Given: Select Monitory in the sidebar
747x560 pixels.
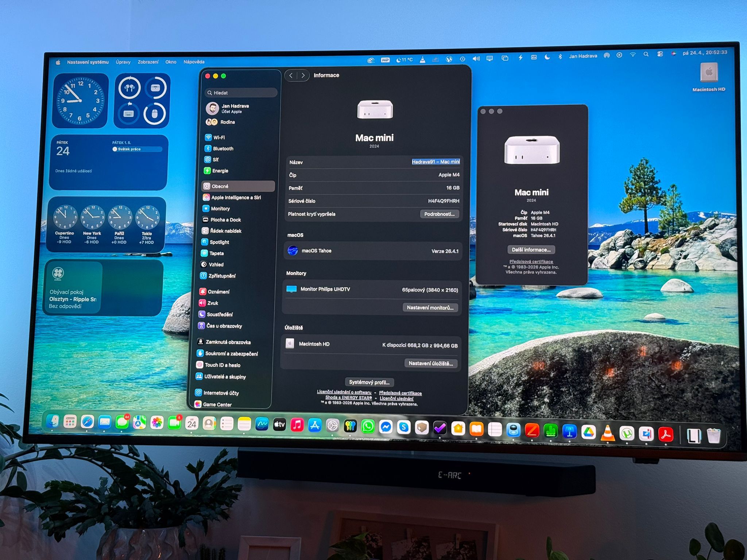Looking at the screenshot, I should [x=220, y=209].
